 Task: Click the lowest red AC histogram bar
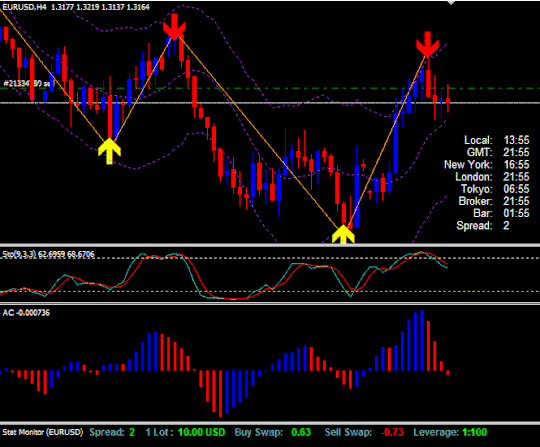click(x=220, y=394)
